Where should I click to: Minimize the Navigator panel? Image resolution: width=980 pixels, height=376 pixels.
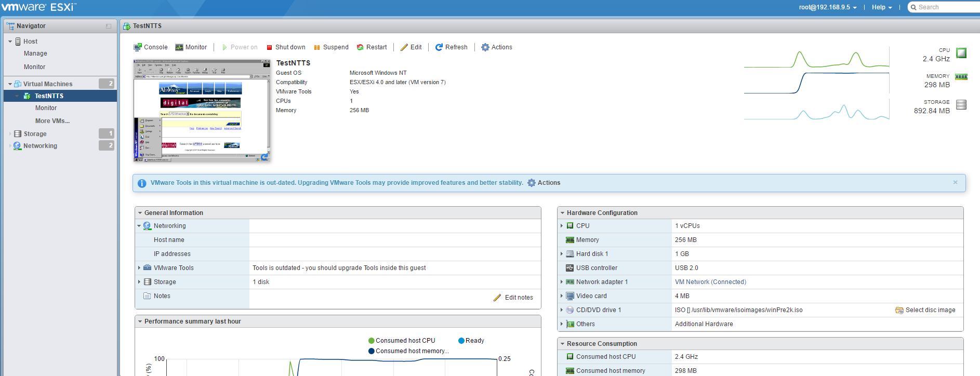(109, 26)
